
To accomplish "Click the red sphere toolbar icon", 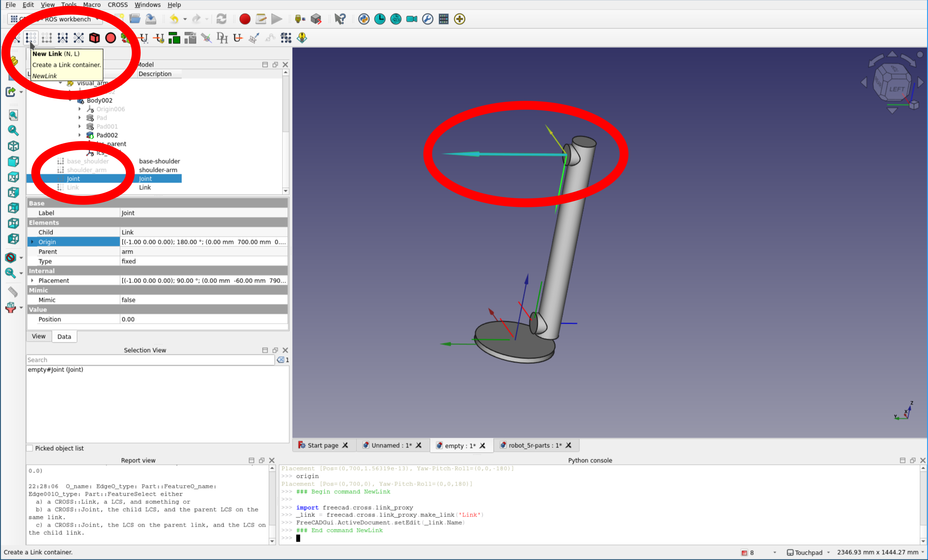I will click(x=110, y=38).
